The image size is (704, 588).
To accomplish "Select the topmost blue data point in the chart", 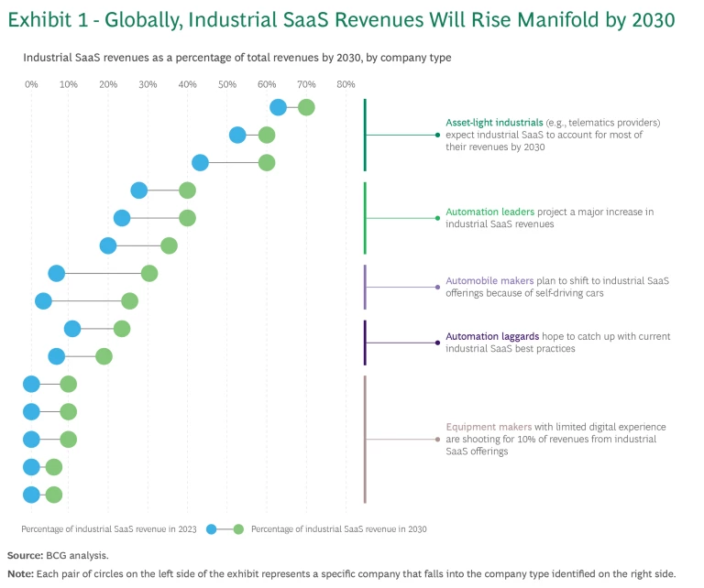I will [x=279, y=108].
